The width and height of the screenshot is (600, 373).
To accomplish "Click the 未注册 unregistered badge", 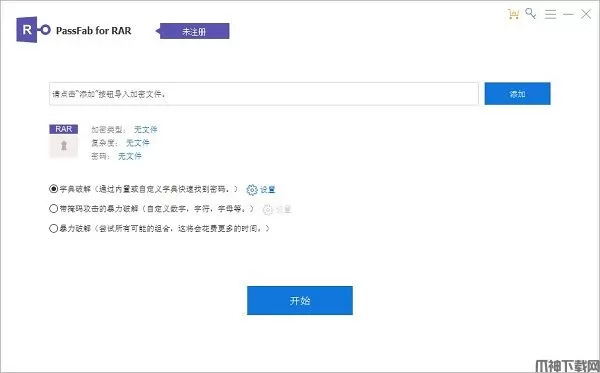I will pyautogui.click(x=194, y=31).
